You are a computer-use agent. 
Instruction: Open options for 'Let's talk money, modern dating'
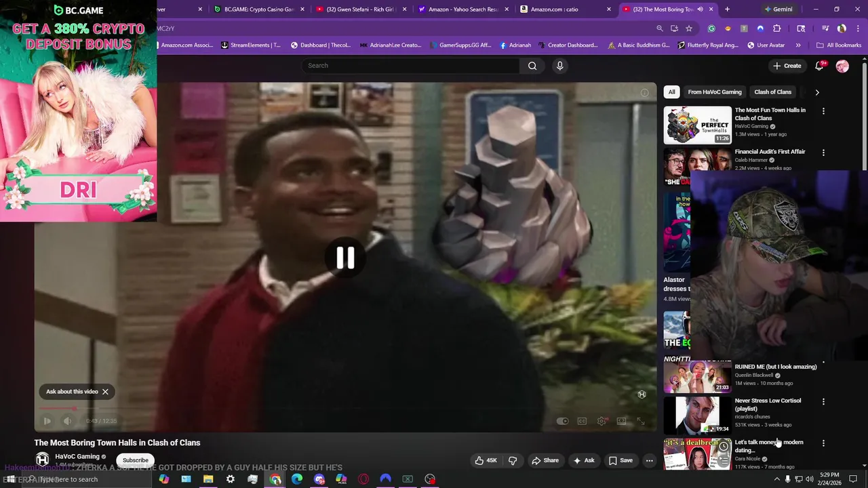coord(823,443)
